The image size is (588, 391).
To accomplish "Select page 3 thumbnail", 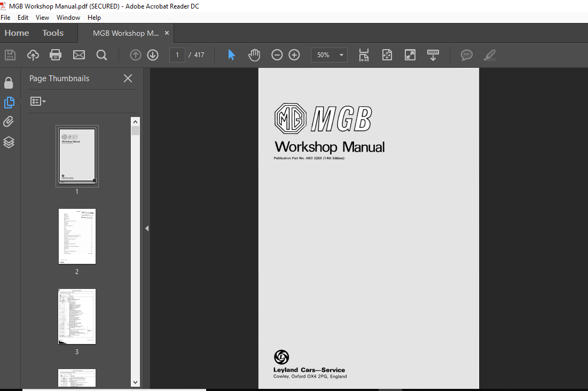I will pos(77,316).
